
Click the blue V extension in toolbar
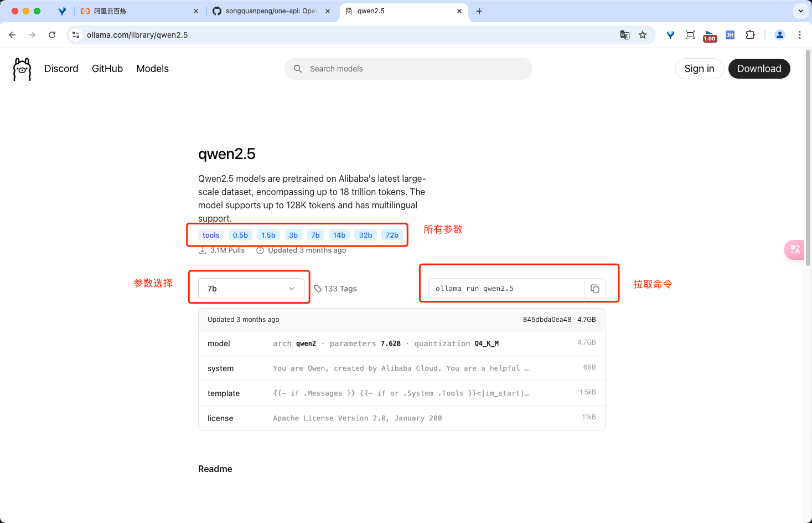(x=670, y=35)
